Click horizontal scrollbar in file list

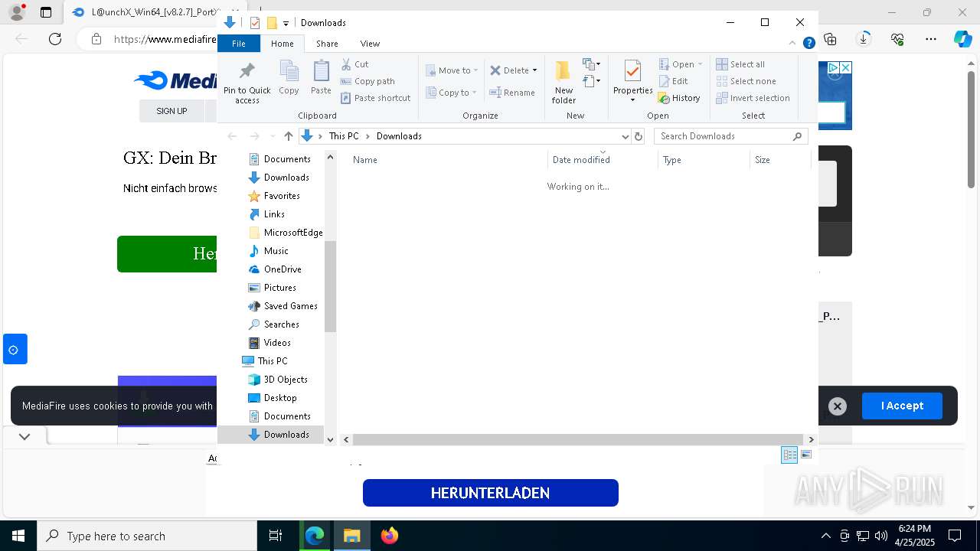tap(579, 439)
